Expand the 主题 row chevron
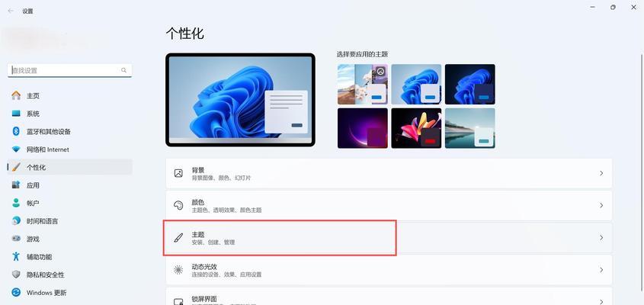 601,238
